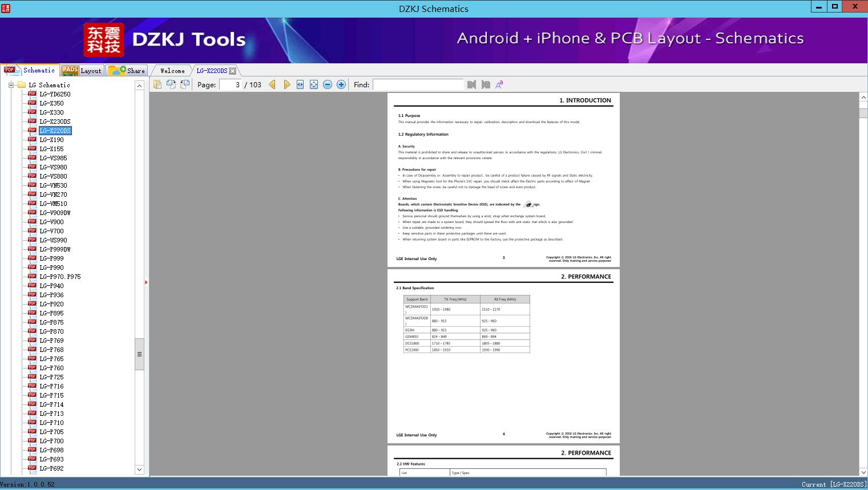The width and height of the screenshot is (868, 490).
Task: Open LG-P769 schematic
Action: coord(51,341)
